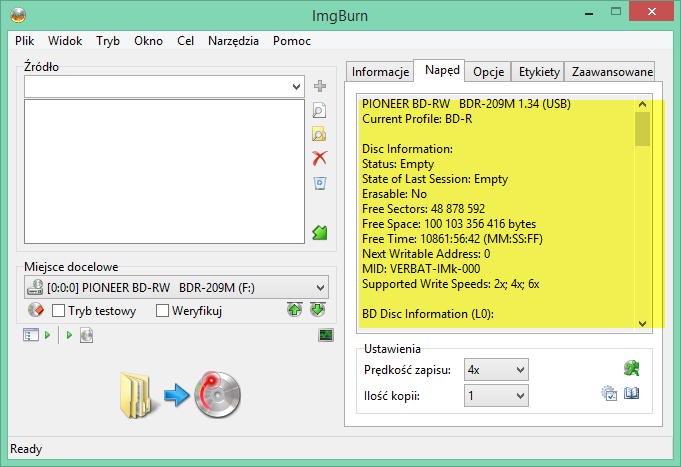Minimize the ImgBurn window
The width and height of the screenshot is (681, 467).
[x=589, y=13]
